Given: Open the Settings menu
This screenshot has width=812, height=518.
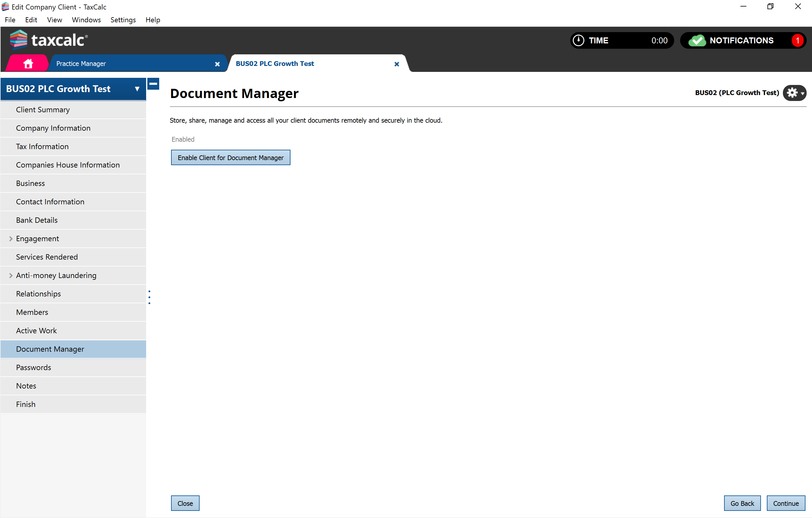Looking at the screenshot, I should pyautogui.click(x=123, y=20).
